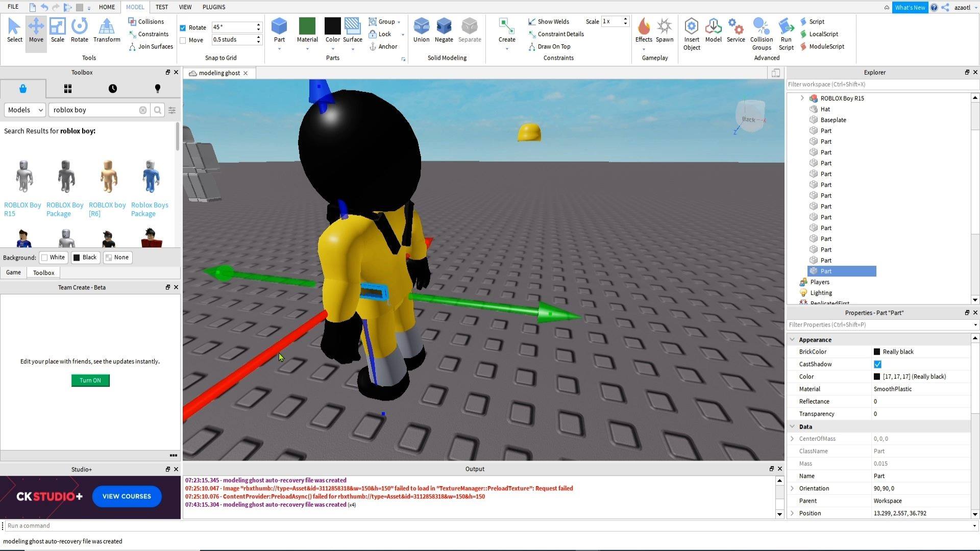This screenshot has width=980, height=551.
Task: Open the Material picker
Action: coord(307,31)
